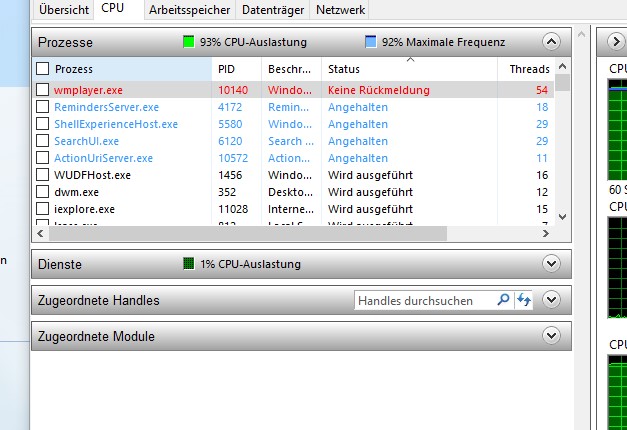Screen dimensions: 627x430
Task: Click the dark green Dienste CPU swatch
Action: pyautogui.click(x=188, y=264)
